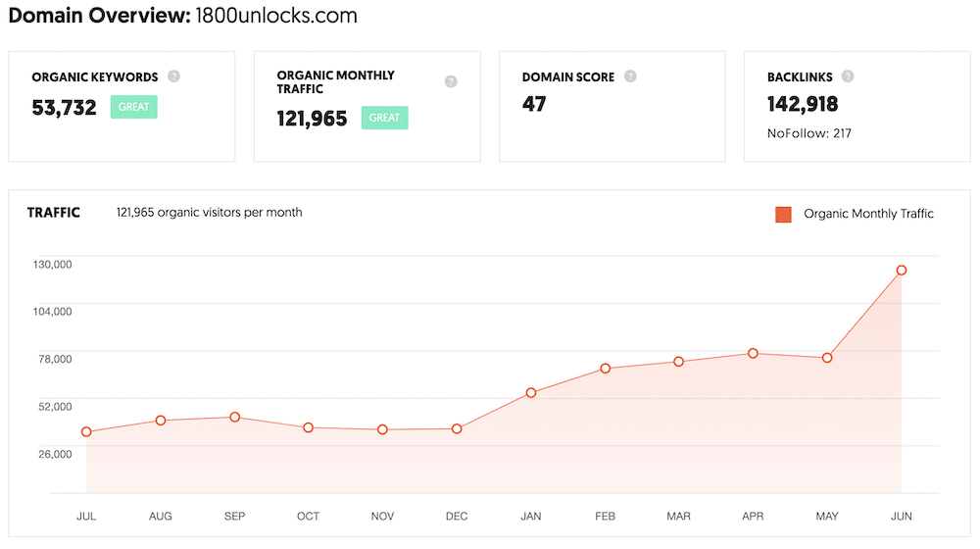This screenshot has width=980, height=549.
Task: Click the DEC x-axis month label
Action: click(457, 517)
